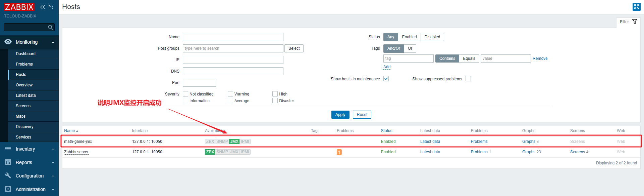Click Remove tag link

[540, 58]
